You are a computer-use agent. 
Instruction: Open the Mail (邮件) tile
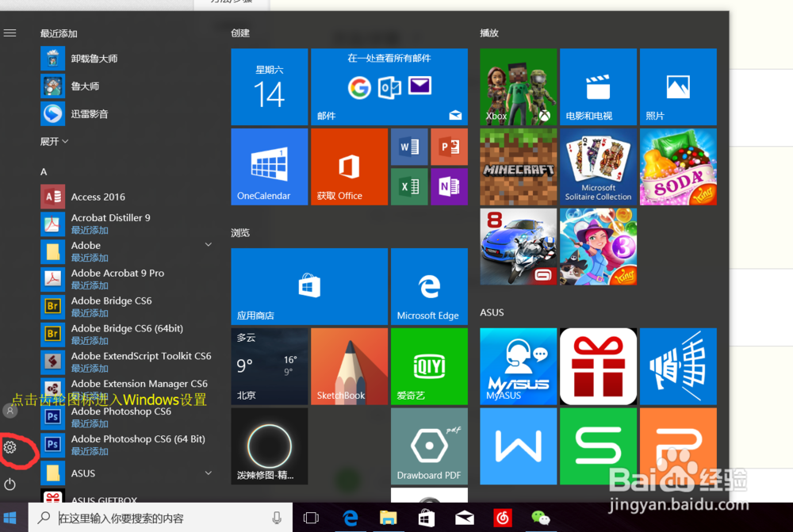(x=389, y=86)
